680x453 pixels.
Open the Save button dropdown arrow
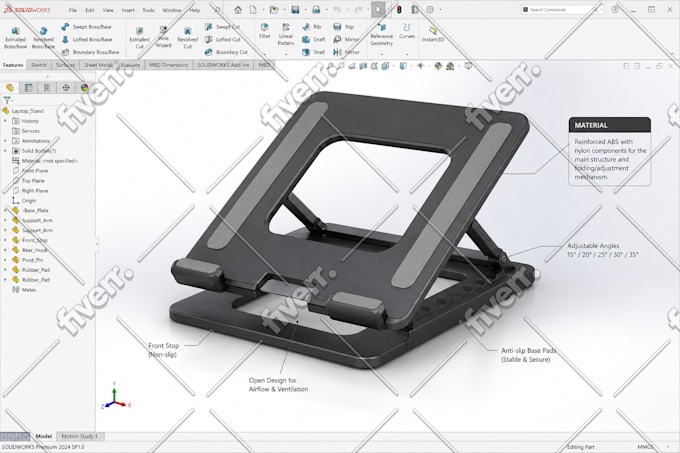[305, 10]
